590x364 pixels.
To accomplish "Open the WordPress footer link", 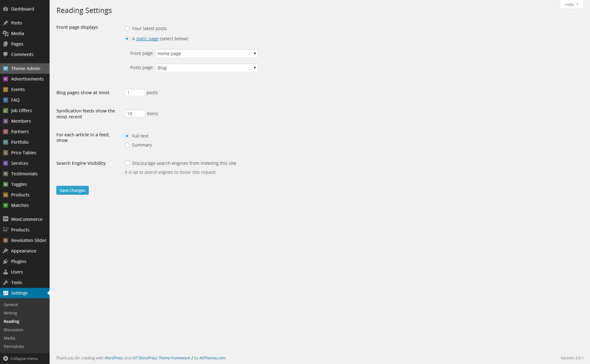I will click(x=114, y=358).
